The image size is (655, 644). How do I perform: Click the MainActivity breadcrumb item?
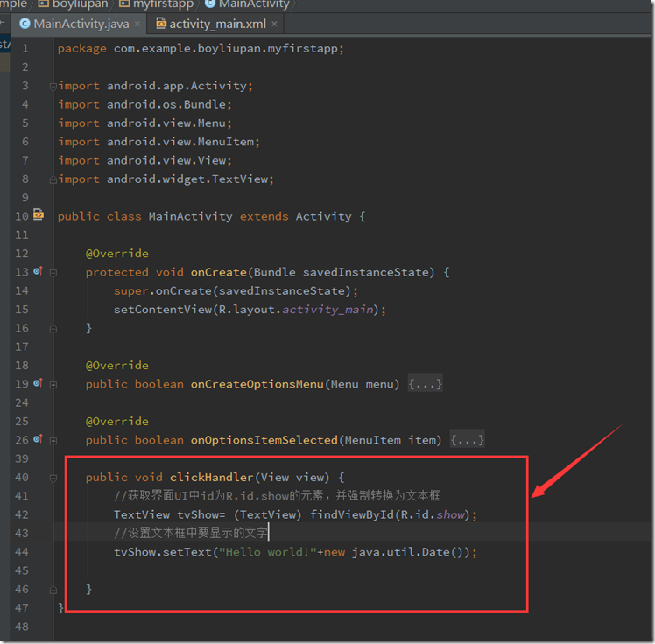tap(253, 4)
